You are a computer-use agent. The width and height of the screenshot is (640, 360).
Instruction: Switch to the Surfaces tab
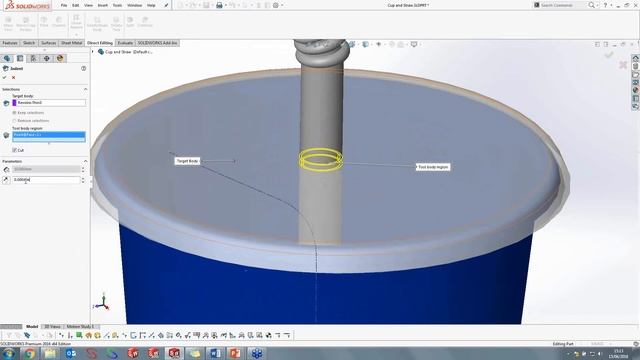(49, 43)
